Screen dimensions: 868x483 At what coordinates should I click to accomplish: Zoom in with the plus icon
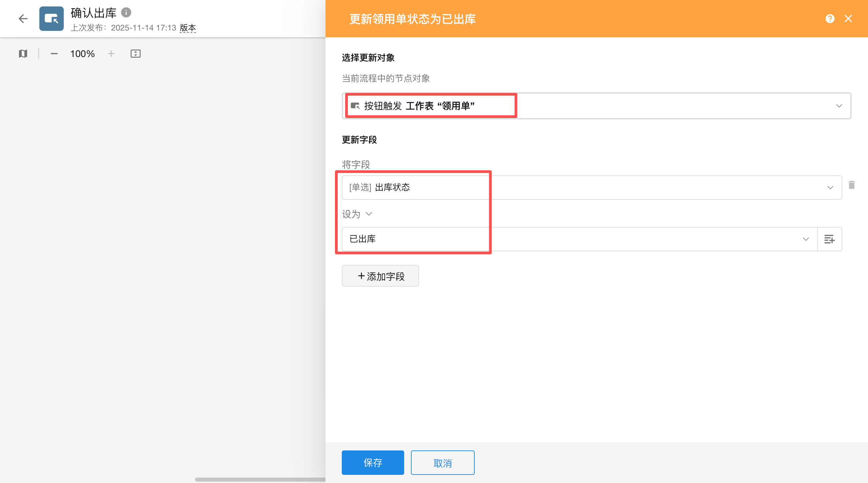111,54
